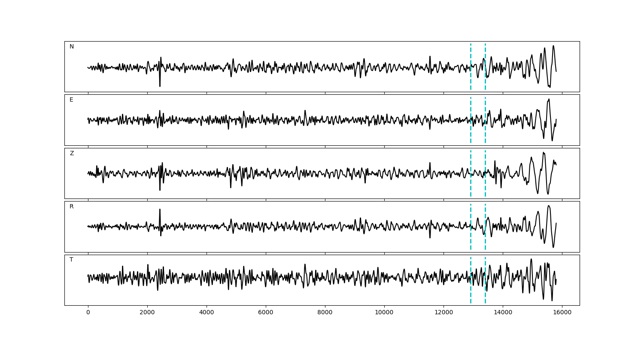Select the Z panel label

[x=72, y=153]
